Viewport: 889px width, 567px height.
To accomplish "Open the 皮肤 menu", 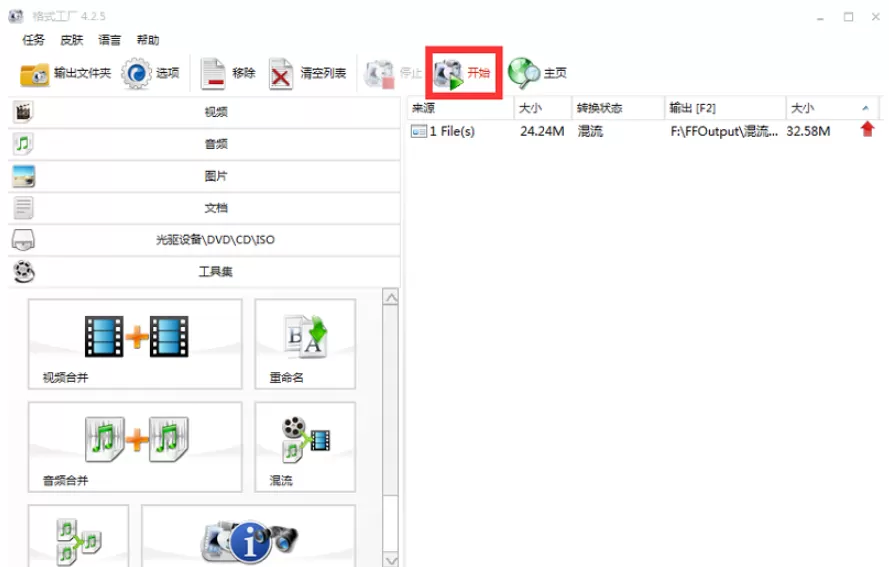I will click(71, 40).
